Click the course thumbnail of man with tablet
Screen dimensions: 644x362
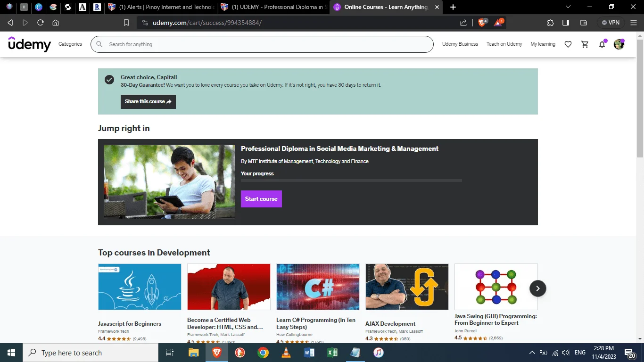pos(169,182)
